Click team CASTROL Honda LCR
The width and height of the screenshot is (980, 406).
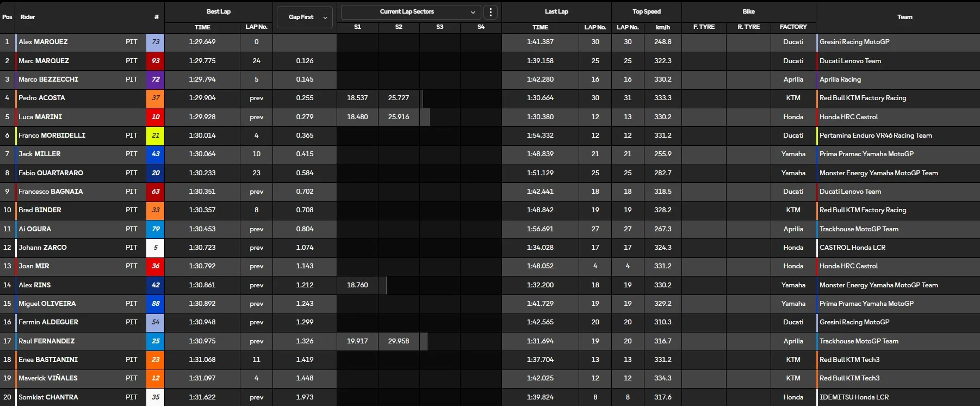click(x=852, y=248)
